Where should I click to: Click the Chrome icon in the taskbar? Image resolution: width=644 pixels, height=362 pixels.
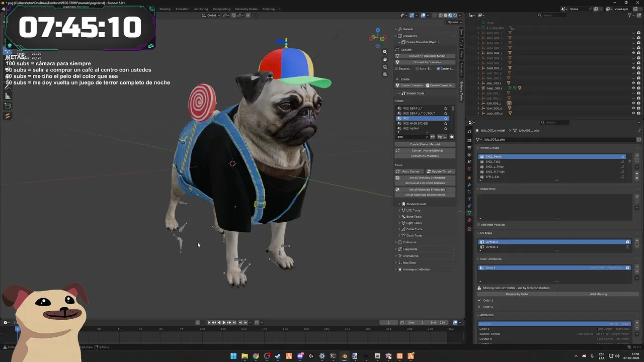256,356
